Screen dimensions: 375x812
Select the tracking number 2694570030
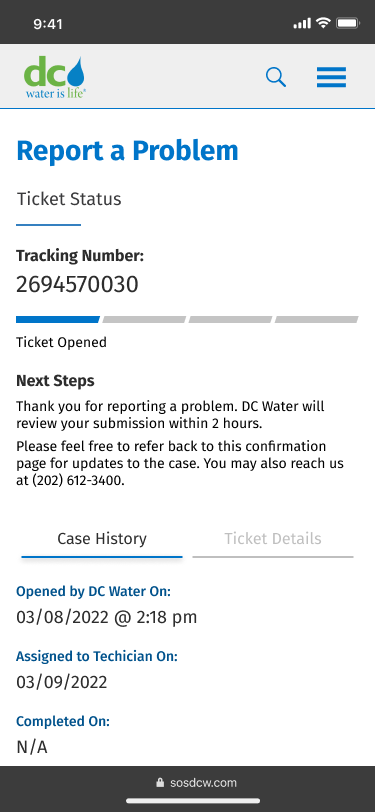[77, 285]
